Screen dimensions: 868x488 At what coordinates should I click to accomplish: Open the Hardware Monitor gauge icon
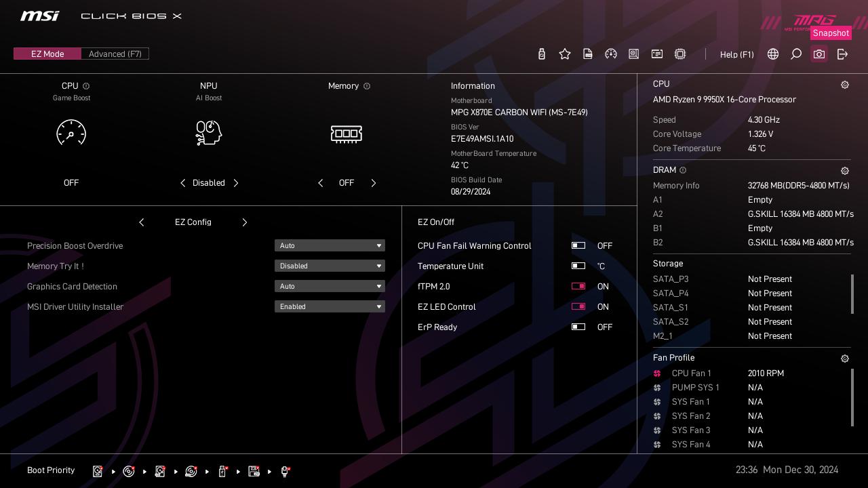(611, 54)
